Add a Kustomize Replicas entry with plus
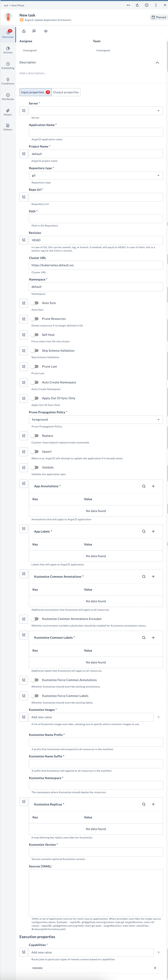 [153, 804]
